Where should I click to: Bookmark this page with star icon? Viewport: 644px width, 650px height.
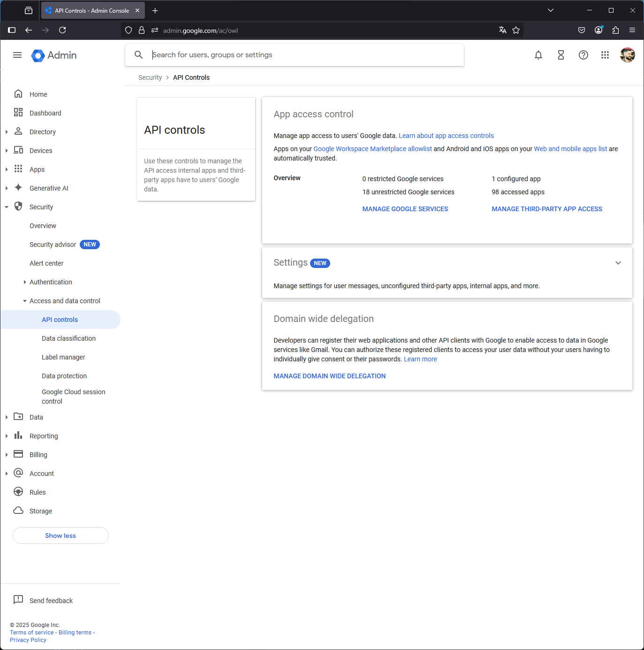[516, 30]
